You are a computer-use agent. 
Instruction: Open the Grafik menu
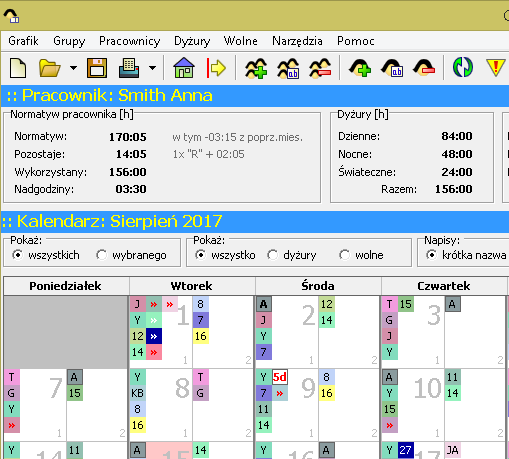pos(23,41)
